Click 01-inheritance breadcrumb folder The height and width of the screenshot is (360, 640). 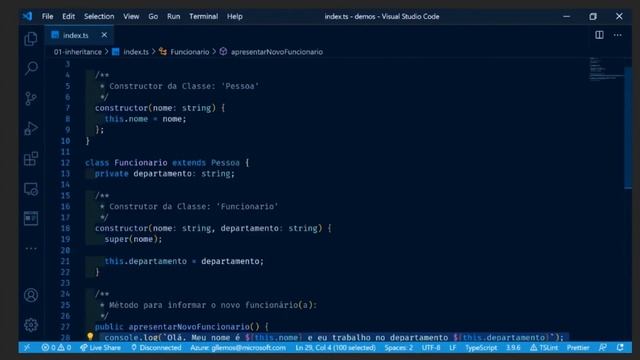click(x=78, y=52)
